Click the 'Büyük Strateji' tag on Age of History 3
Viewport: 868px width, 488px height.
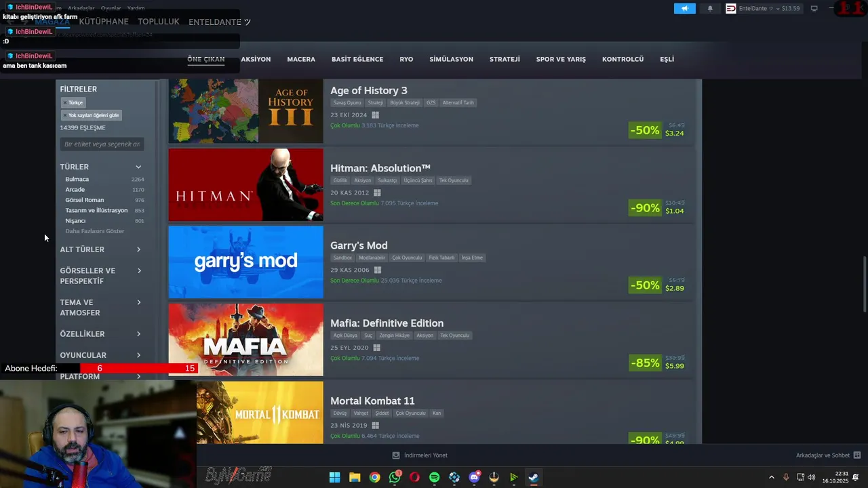(405, 103)
